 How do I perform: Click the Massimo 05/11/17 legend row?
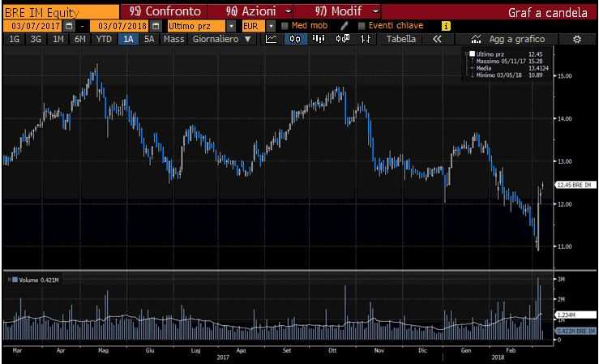tap(508, 61)
